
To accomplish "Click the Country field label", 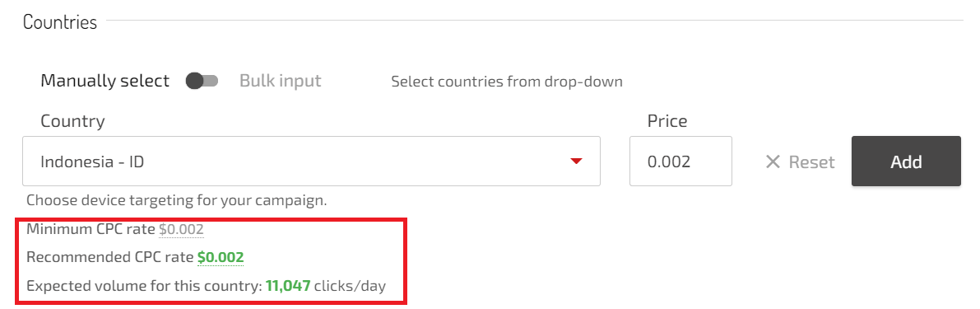I will [72, 121].
